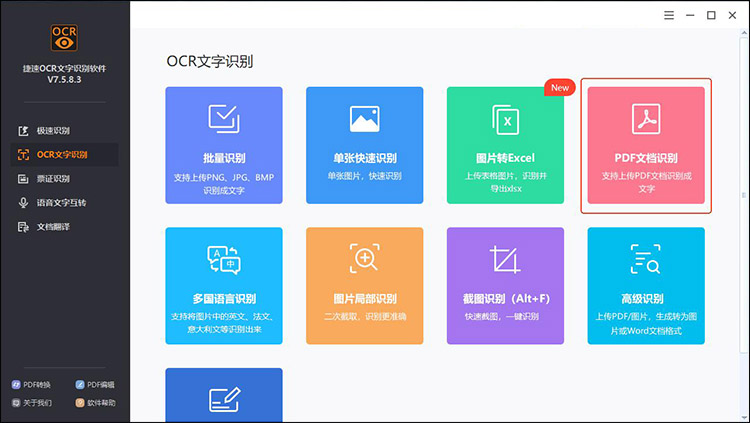
Task: Minimize the application window
Action: pyautogui.click(x=690, y=15)
